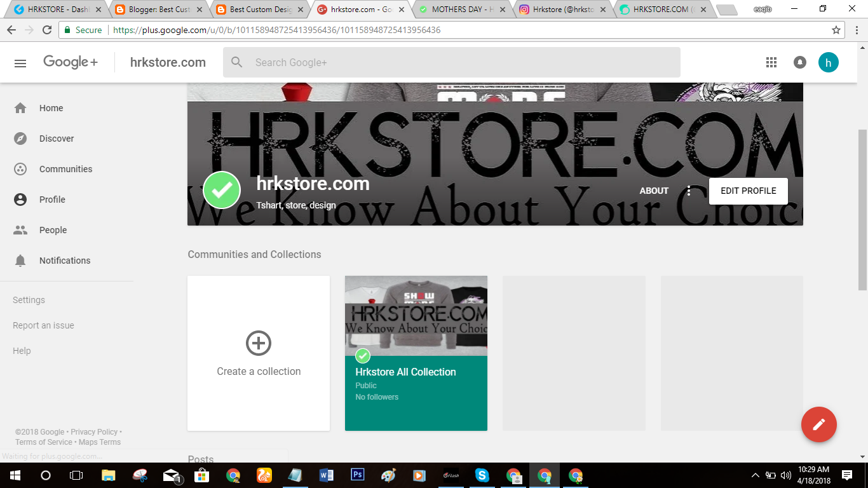Click the EDIT PROFILE button
Viewport: 868px width, 488px height.
[x=748, y=191]
